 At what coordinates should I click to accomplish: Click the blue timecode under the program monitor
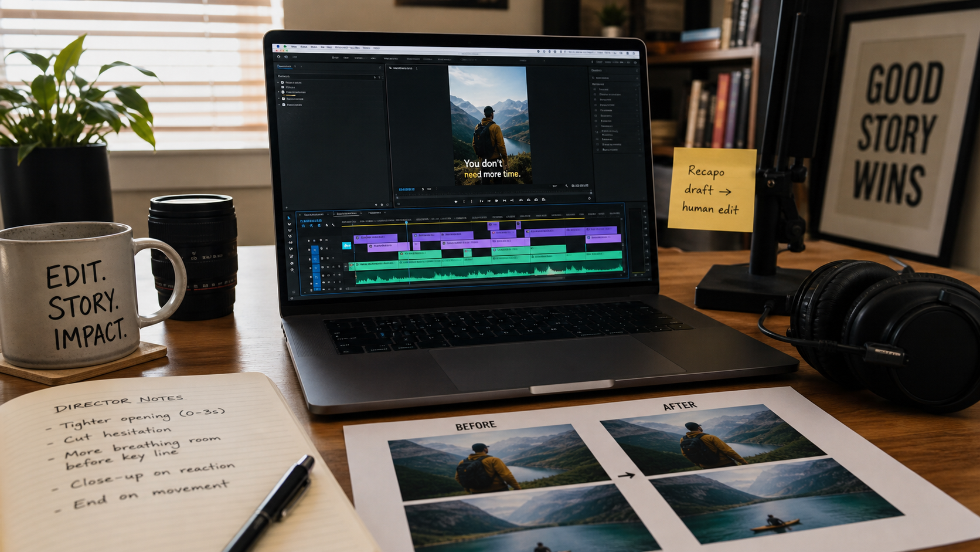pyautogui.click(x=407, y=189)
